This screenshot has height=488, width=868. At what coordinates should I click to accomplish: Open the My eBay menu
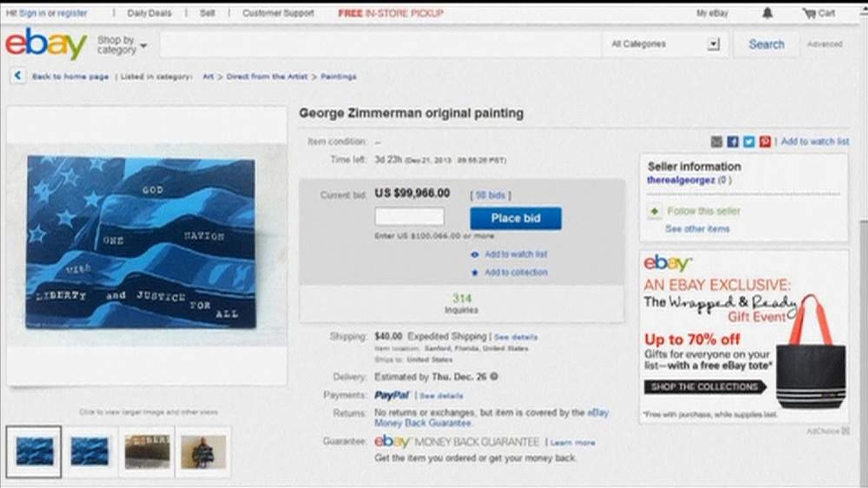click(712, 14)
